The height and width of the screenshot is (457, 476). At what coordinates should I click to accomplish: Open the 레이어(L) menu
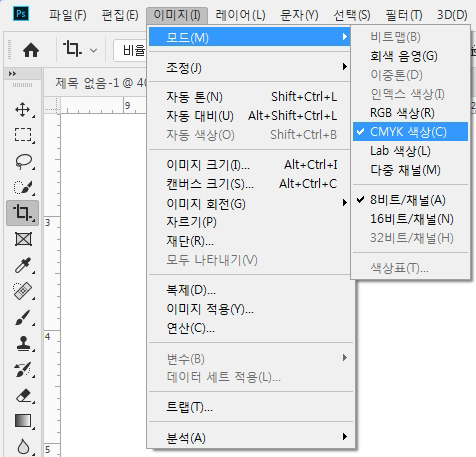[x=240, y=15]
